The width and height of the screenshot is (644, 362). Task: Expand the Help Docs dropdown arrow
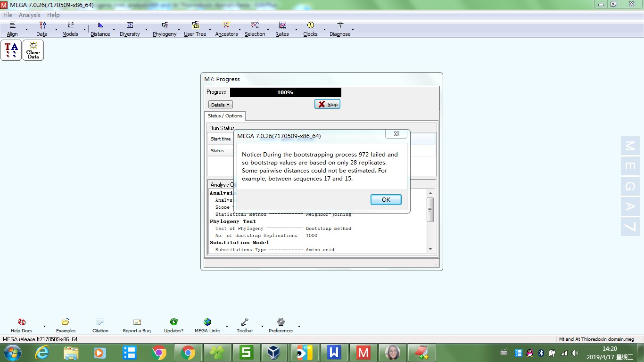pos(44,326)
